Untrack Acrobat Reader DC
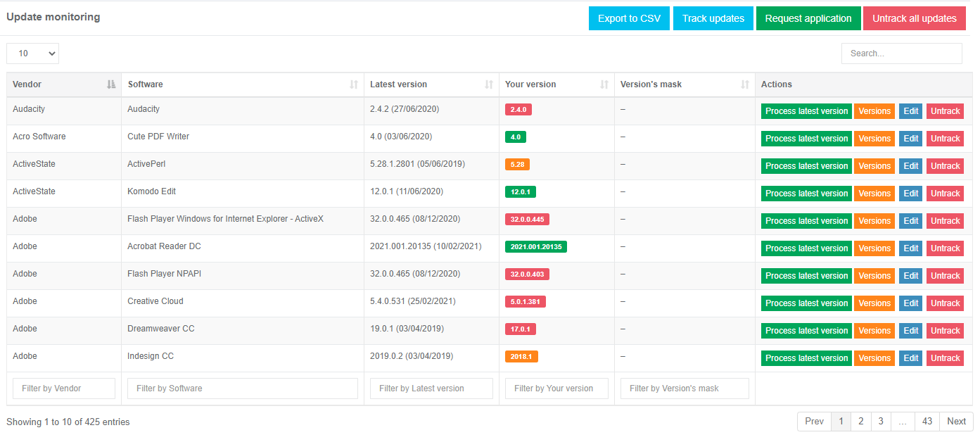980x442 pixels. click(x=945, y=248)
